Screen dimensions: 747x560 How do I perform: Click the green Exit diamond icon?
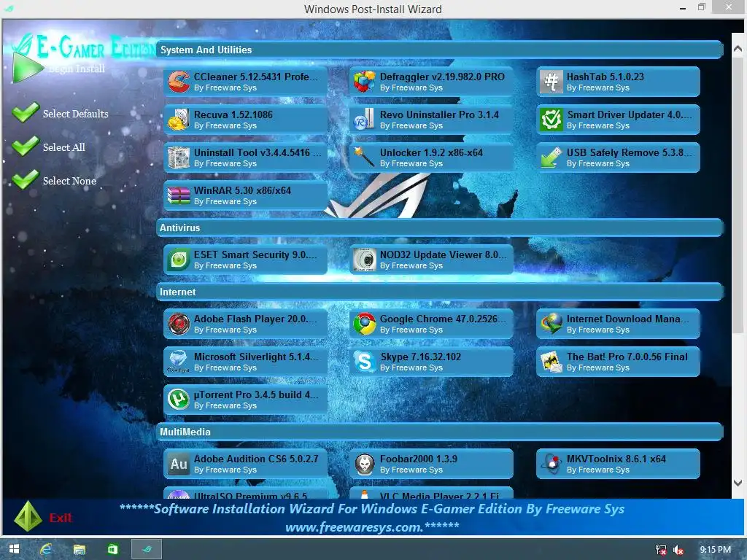[28, 516]
